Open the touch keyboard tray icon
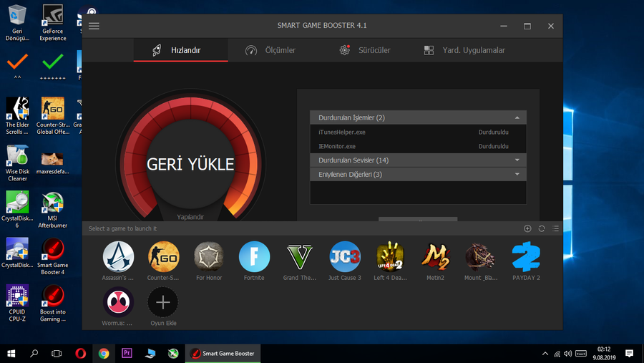This screenshot has height=363, width=644. coord(581,354)
